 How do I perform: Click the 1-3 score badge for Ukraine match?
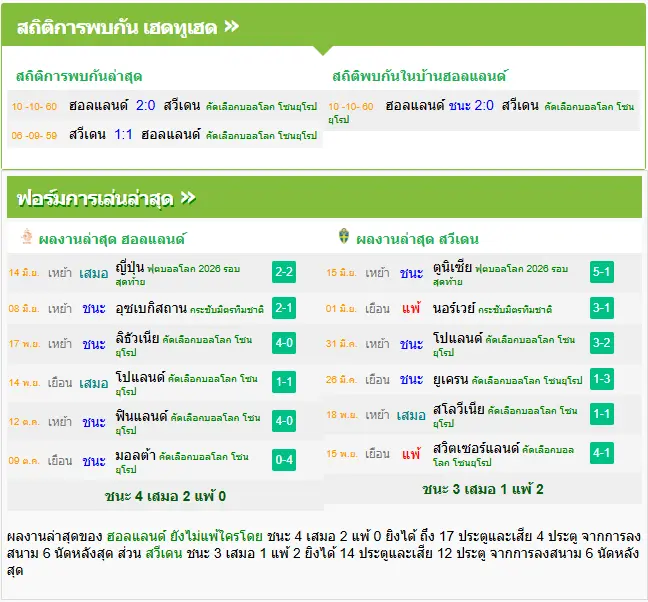click(602, 379)
